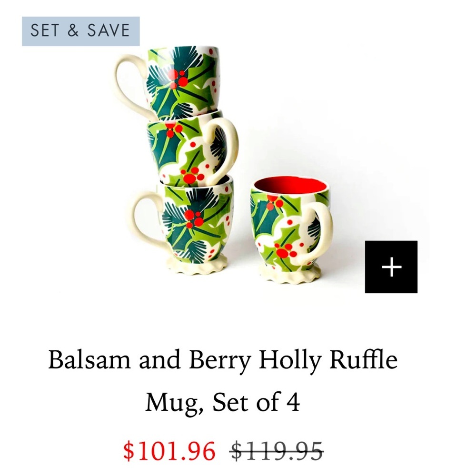Open the Balsam and Berry Holly Ruffle Mug link
This screenshot has width=476, height=476.
[x=224, y=360]
